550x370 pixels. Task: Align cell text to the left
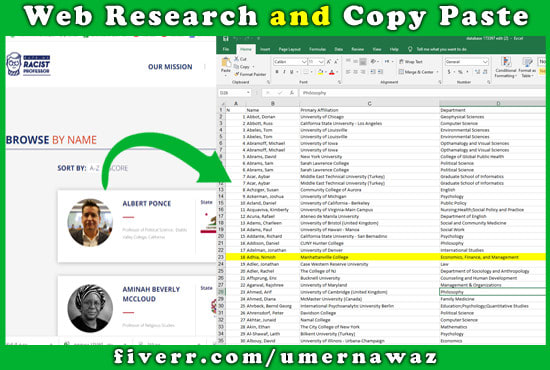pos(348,72)
